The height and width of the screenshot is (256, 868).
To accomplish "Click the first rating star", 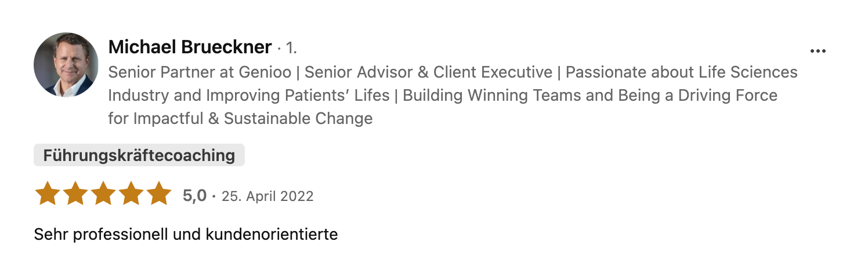I will click(x=47, y=194).
